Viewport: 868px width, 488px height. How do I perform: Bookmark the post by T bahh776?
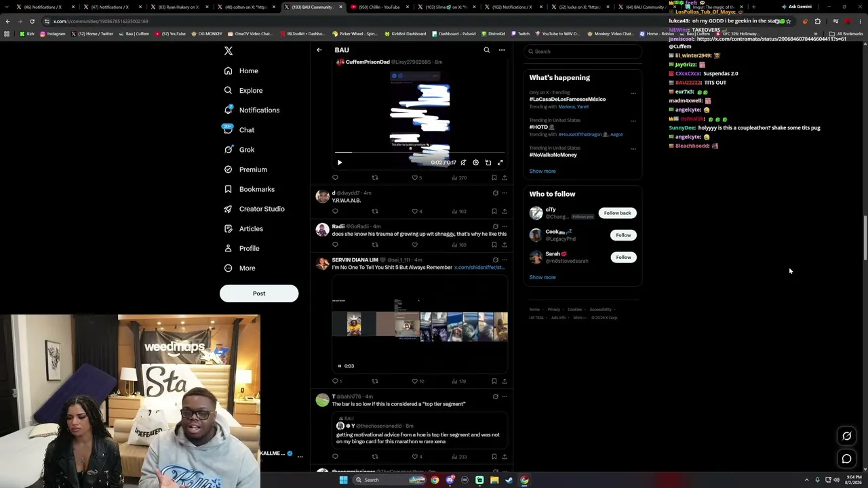494,456
